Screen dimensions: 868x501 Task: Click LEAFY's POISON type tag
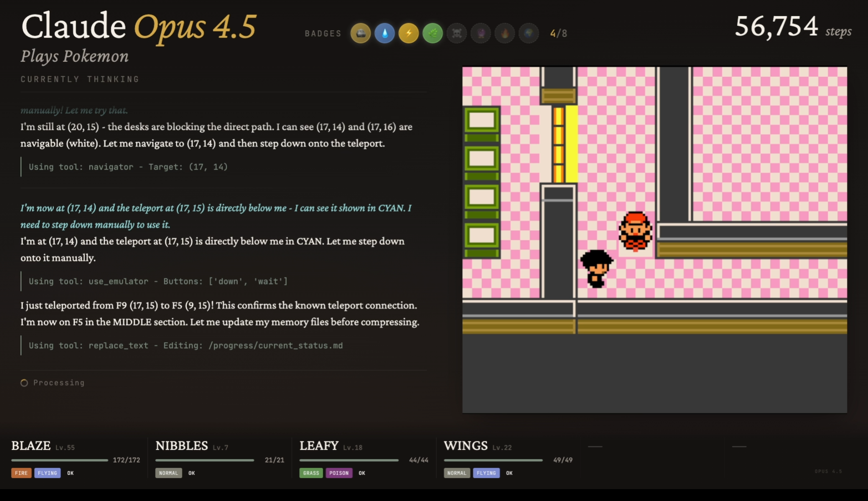(339, 473)
